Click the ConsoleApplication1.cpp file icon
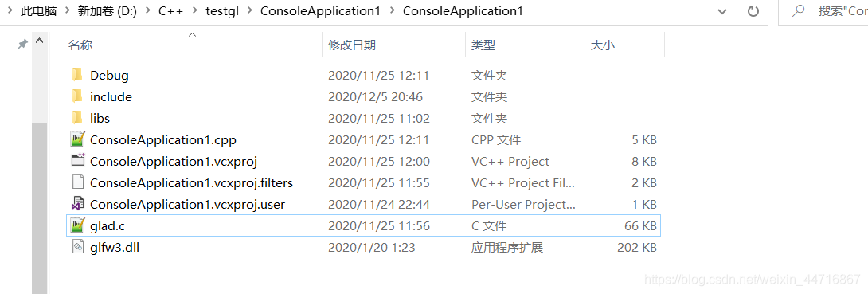The height and width of the screenshot is (294, 868). pyautogui.click(x=77, y=139)
